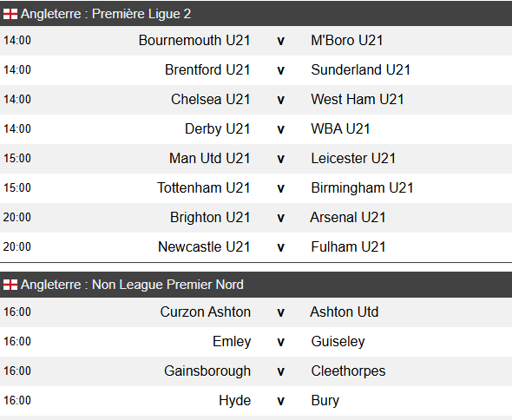Open Newcastle U21 v Fulham U21 match row
Viewport: 512px width, 420px height.
pyautogui.click(x=256, y=247)
